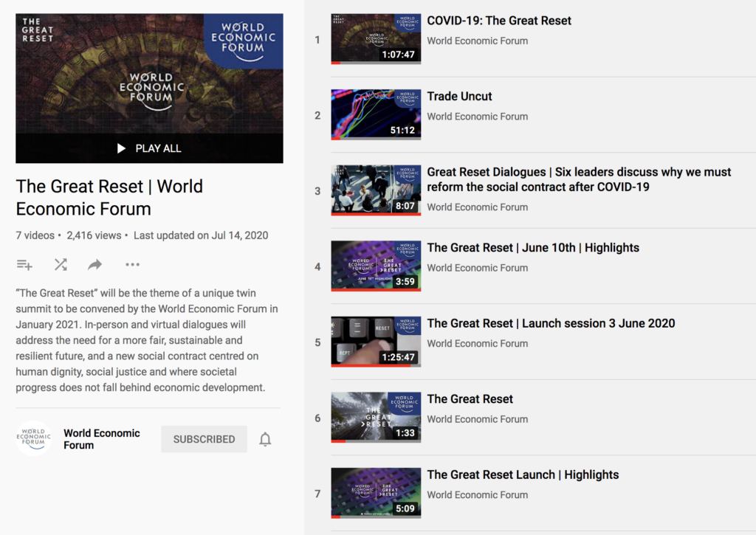Click the channel name under Great Reset Launch Highlights
The height and width of the screenshot is (535, 756).
coord(478,495)
